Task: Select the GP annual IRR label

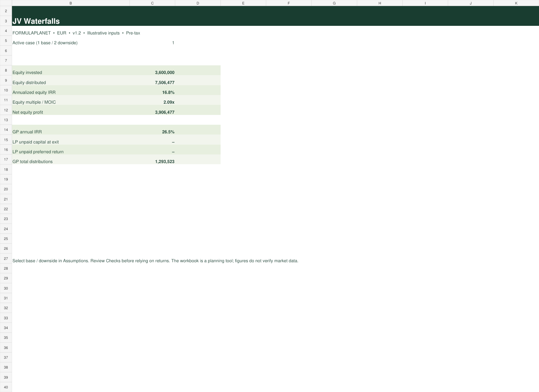Action: pos(27,132)
